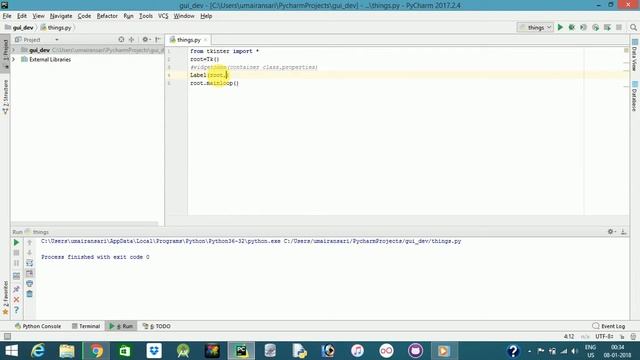640x360 pixels.
Task: Click the up the stack trace arrow
Action: pyautogui.click(x=29, y=242)
